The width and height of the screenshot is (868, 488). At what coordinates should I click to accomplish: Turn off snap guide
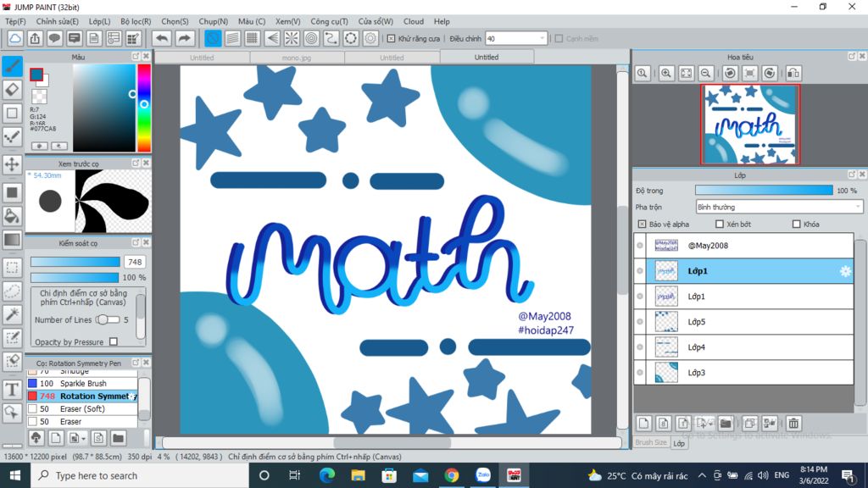pos(213,38)
